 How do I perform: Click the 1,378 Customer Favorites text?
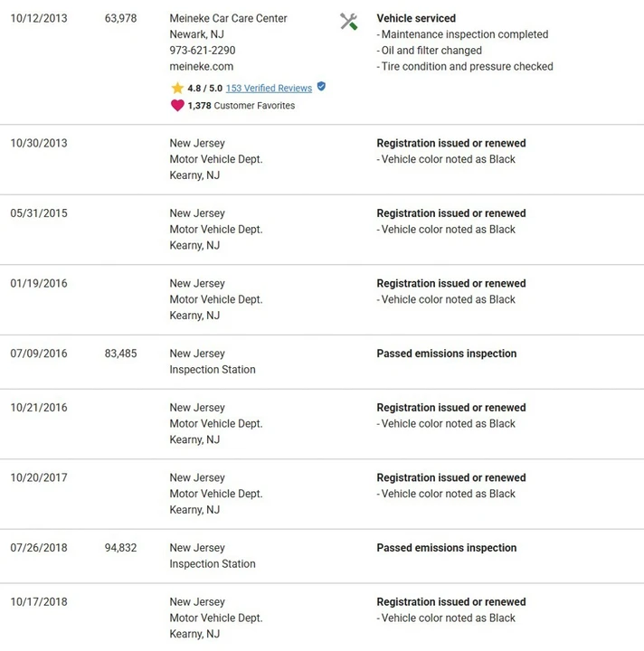(241, 106)
